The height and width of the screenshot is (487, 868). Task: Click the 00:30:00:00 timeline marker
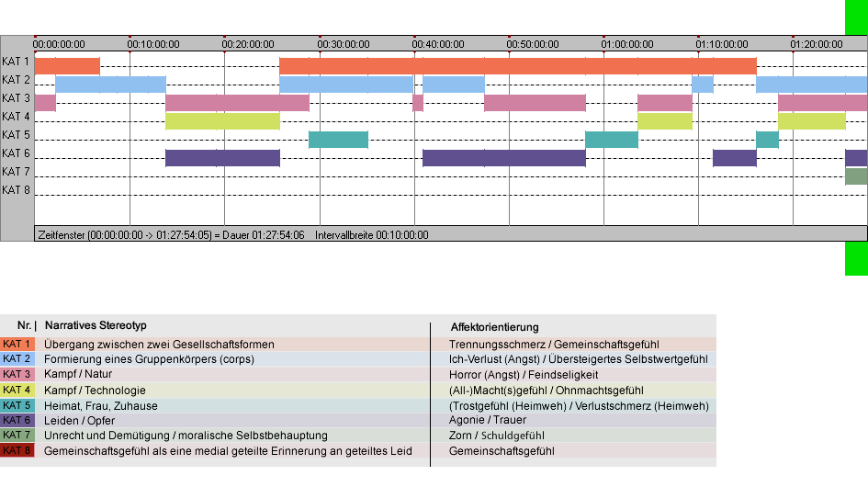(x=344, y=44)
